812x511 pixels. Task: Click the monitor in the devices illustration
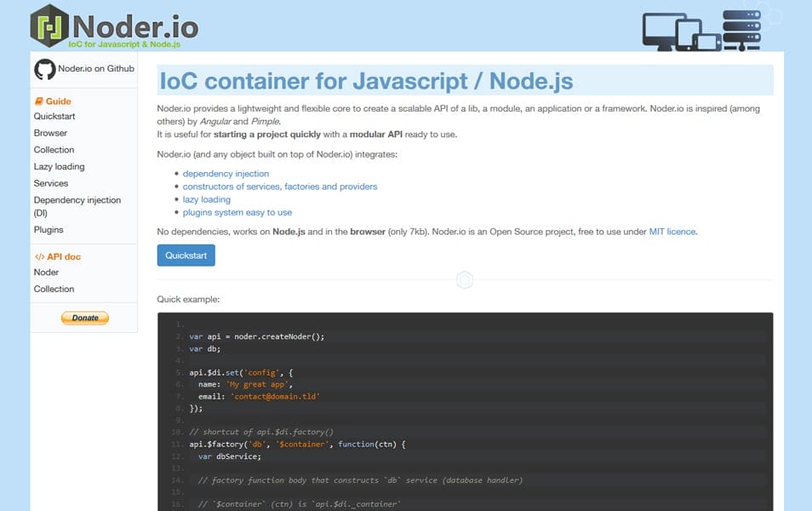coord(664,27)
